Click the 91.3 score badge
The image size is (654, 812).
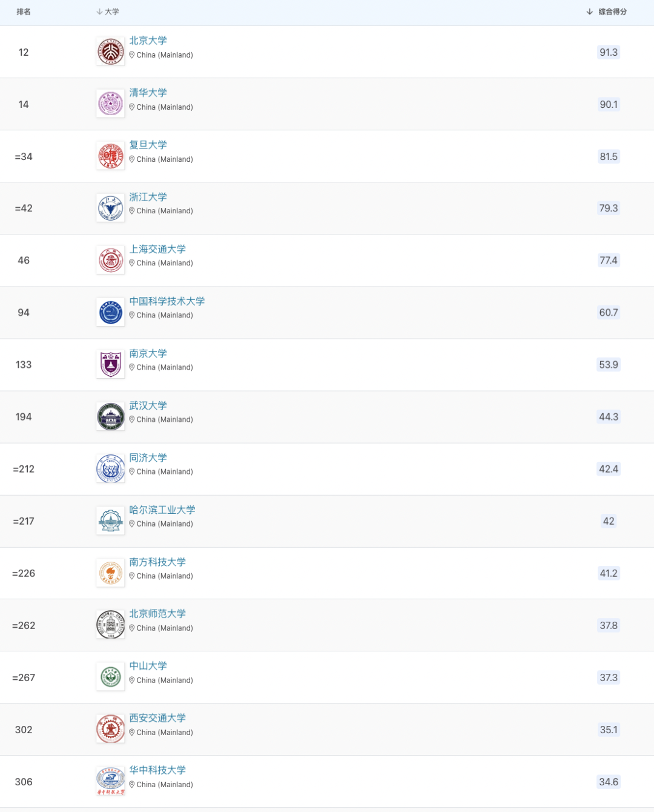point(609,52)
